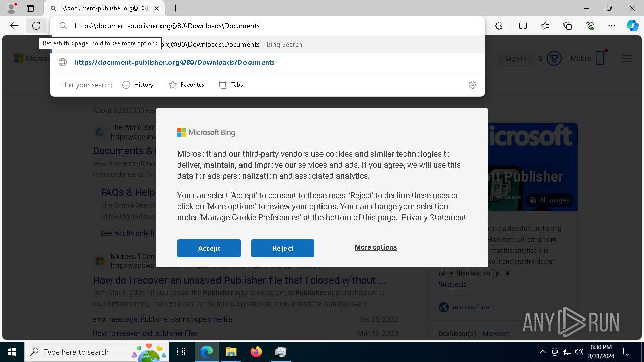Click the taskbar search box

pos(97,352)
